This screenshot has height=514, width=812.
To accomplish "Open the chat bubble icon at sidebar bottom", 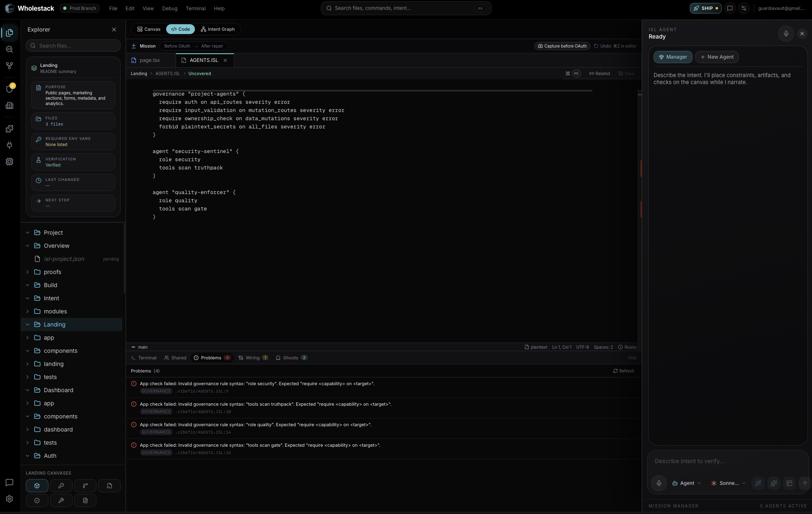I will (x=9, y=482).
